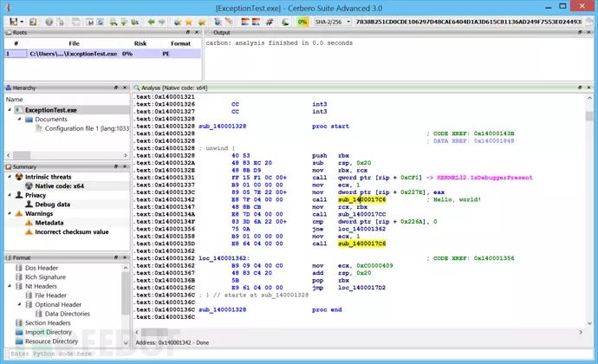Click the green back arrow in toolbar
Viewport: 598px width, 364px height.
[x=153, y=21]
